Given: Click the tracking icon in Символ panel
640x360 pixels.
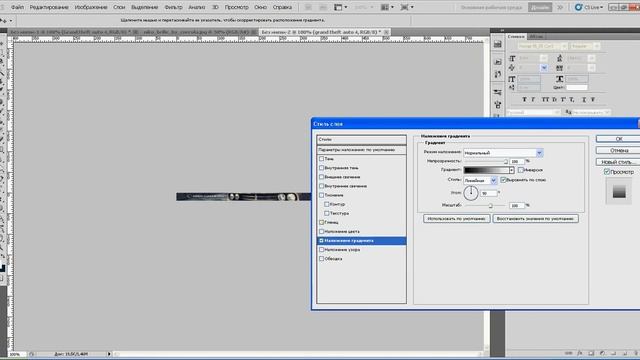Looking at the screenshot, I should pos(560,68).
